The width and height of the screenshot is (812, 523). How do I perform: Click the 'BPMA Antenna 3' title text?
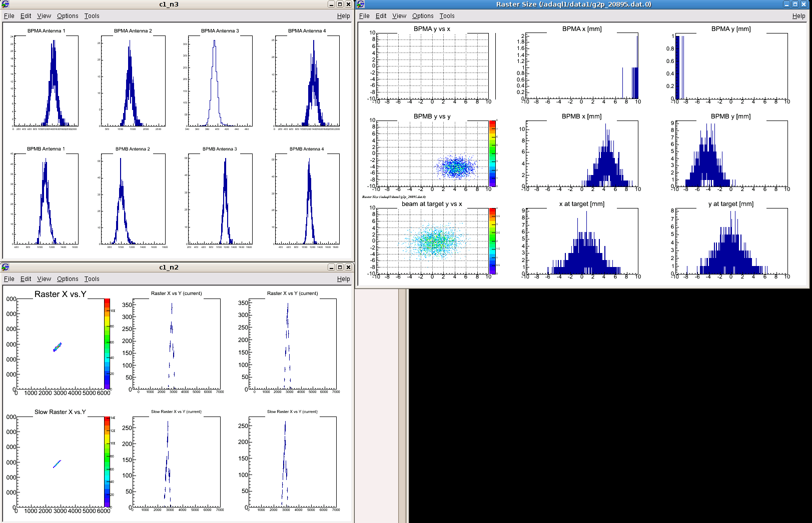(220, 31)
